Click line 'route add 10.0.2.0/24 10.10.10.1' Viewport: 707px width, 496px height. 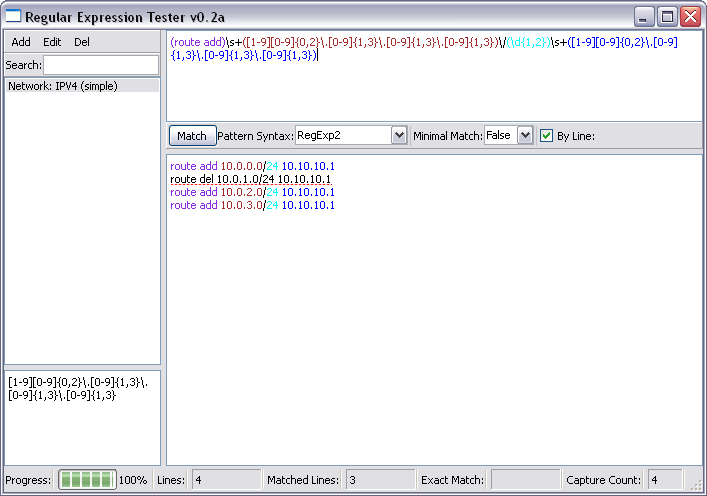(252, 192)
